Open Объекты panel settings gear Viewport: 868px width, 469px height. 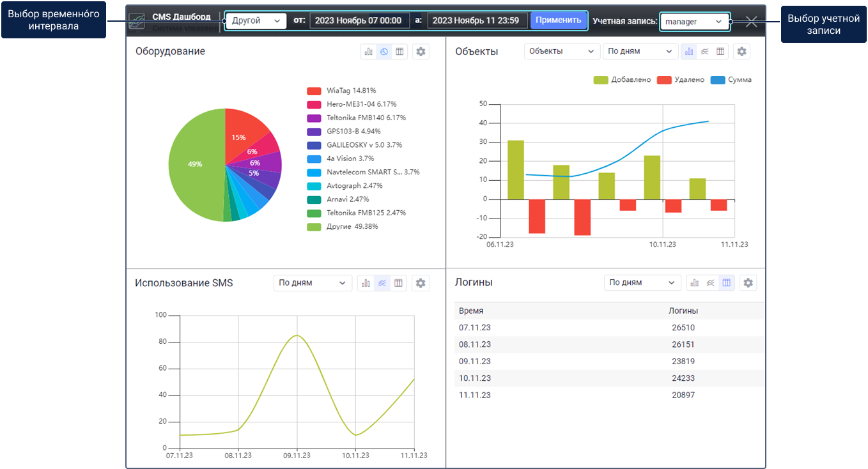click(741, 51)
